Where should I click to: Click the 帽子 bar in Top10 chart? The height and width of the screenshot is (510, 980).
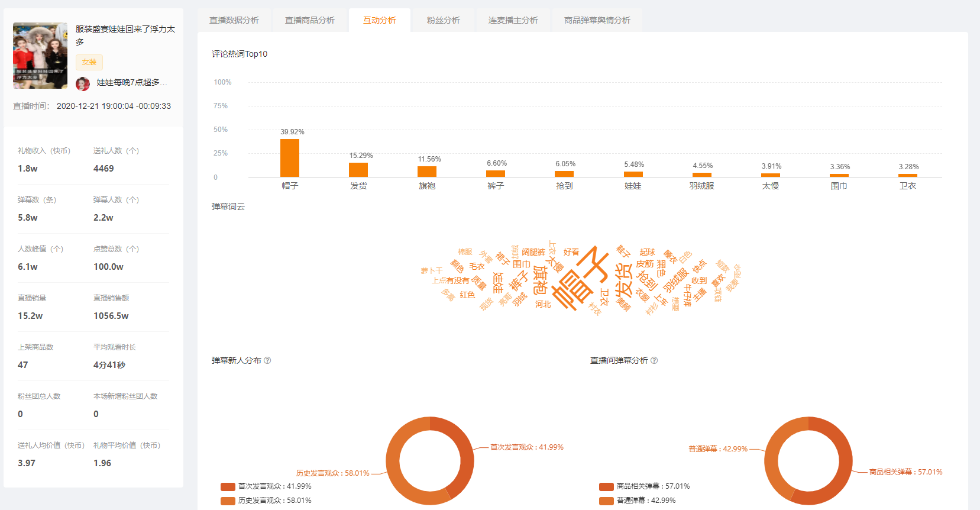(290, 158)
